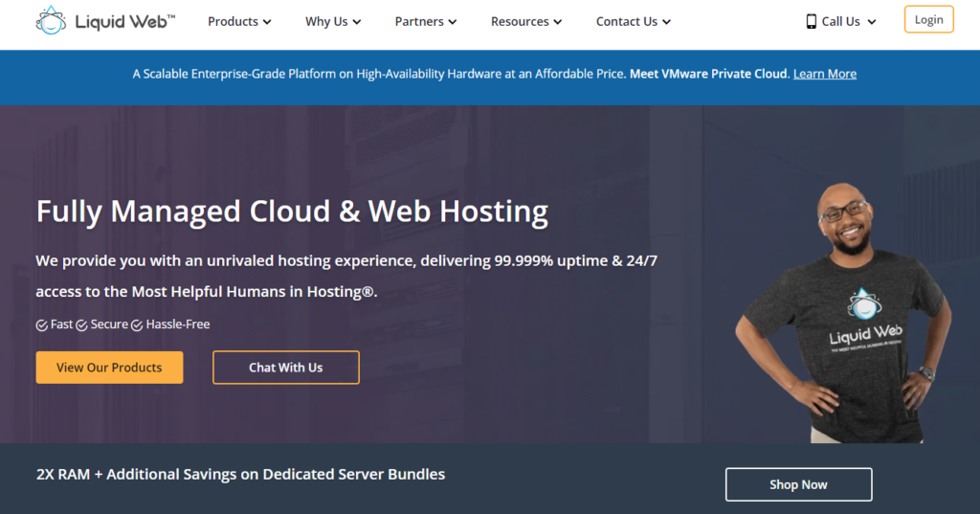The image size is (980, 514).
Task: Click the Fully Managed Cloud & Web Hosting heading
Action: pyautogui.click(x=292, y=211)
